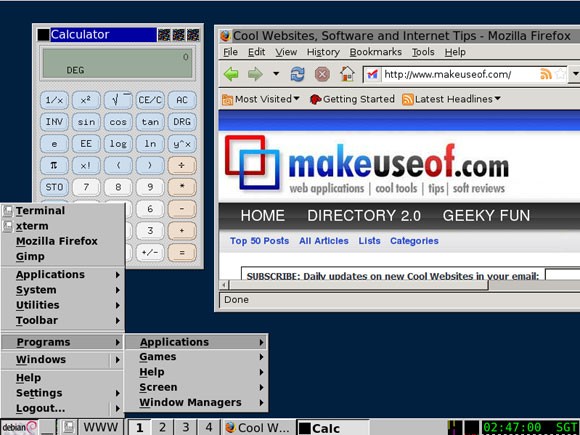Click the horizontal scrollbar in Firefox
The width and height of the screenshot is (580, 435).
(359, 285)
